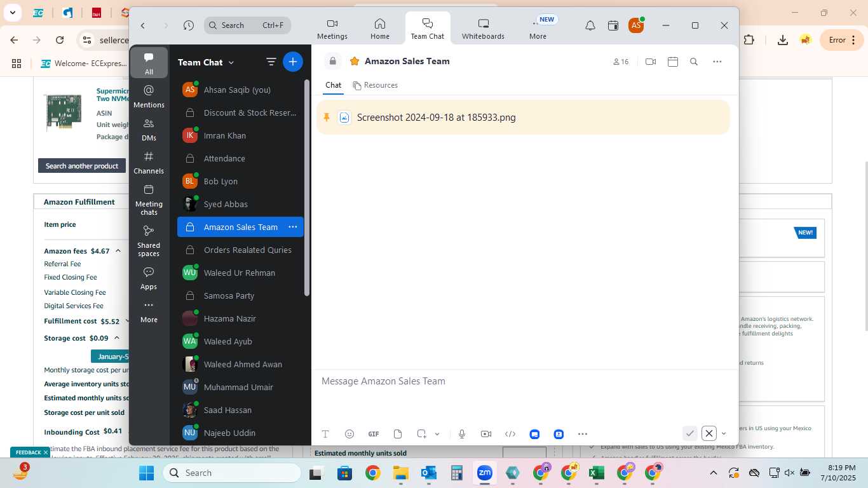The height and width of the screenshot is (488, 868).
Task: Click Zoom search box
Action: click(x=248, y=25)
